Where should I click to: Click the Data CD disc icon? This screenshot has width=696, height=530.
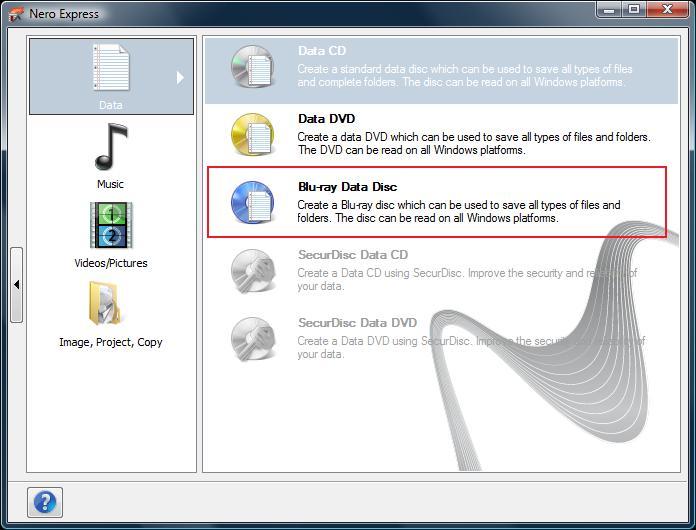pyautogui.click(x=253, y=67)
